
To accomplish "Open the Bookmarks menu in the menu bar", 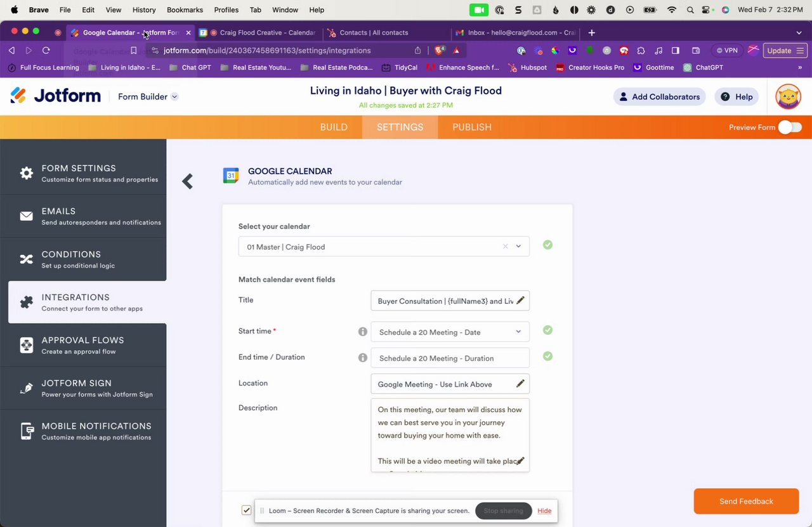I will [185, 10].
